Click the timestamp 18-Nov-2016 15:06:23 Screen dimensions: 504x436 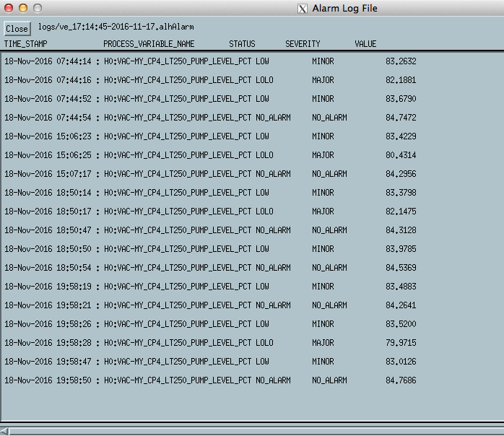(x=48, y=136)
